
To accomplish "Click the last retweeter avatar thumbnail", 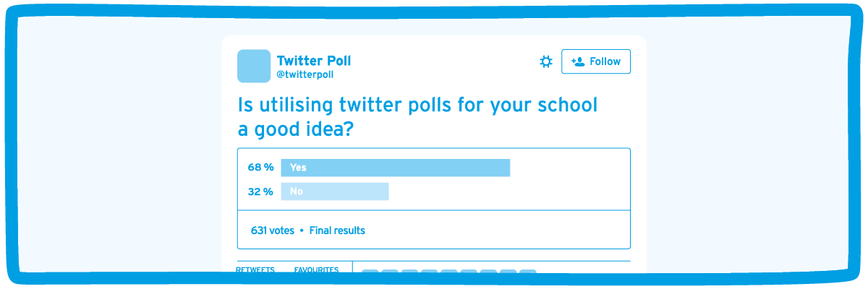I will coord(527,272).
